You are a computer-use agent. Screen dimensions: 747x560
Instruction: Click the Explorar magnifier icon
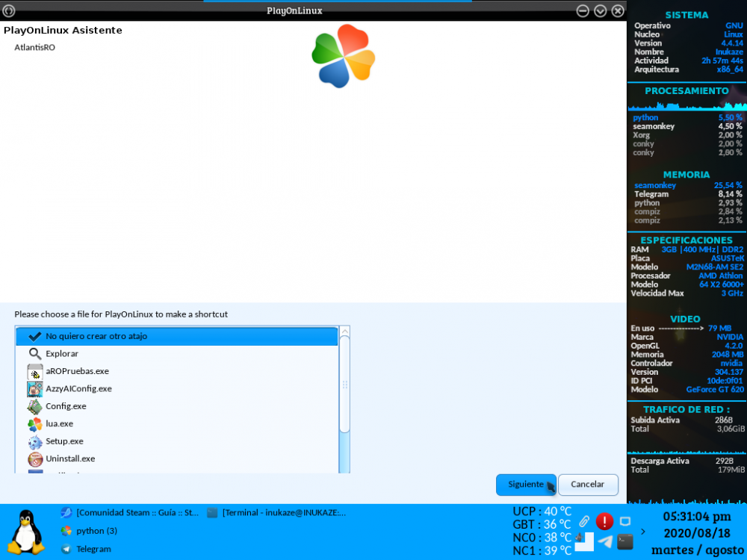click(35, 354)
